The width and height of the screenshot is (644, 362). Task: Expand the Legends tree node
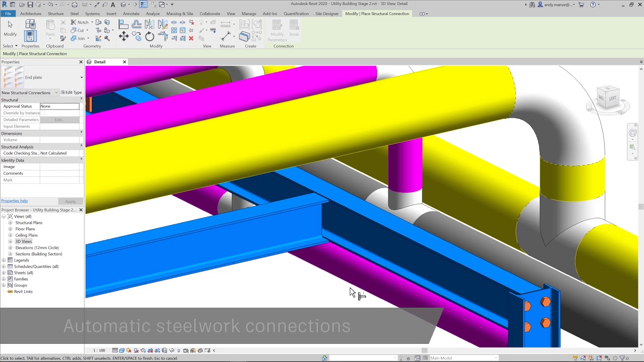(x=4, y=260)
